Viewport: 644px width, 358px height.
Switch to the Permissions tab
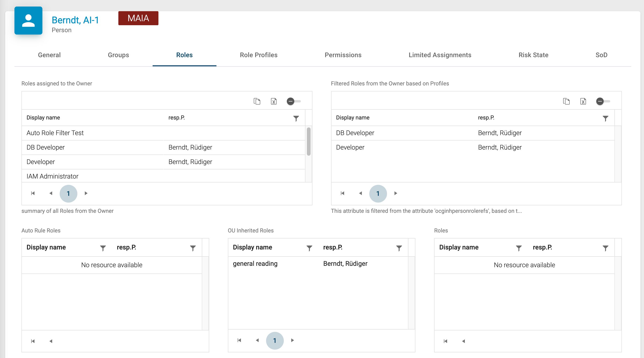(343, 55)
